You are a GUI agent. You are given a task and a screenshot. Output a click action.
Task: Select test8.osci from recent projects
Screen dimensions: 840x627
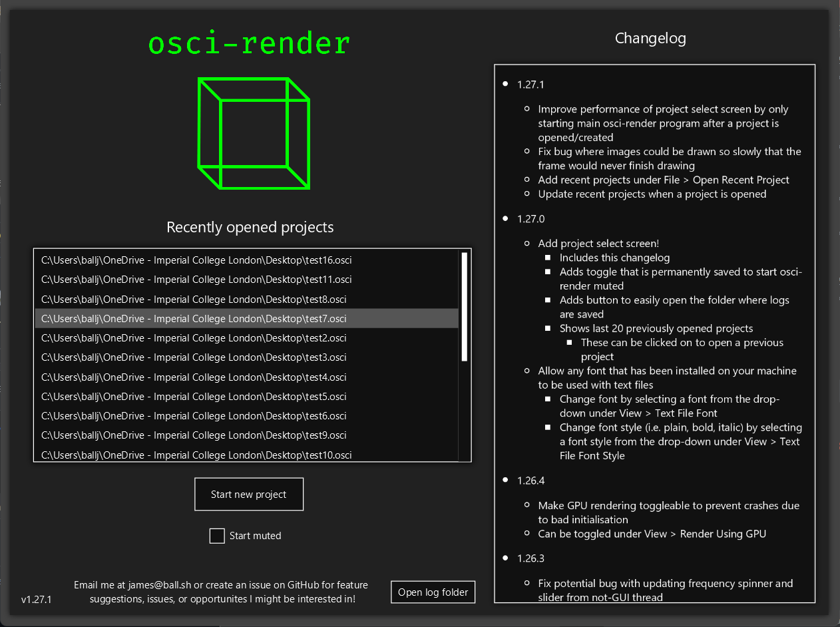coord(194,300)
